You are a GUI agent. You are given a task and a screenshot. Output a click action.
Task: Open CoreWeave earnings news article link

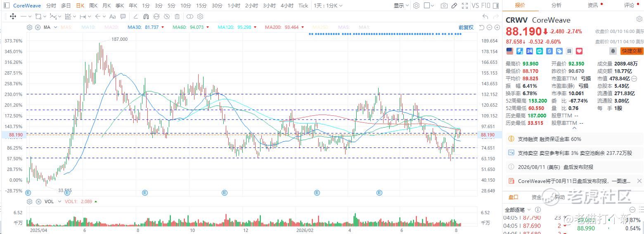[574, 181]
